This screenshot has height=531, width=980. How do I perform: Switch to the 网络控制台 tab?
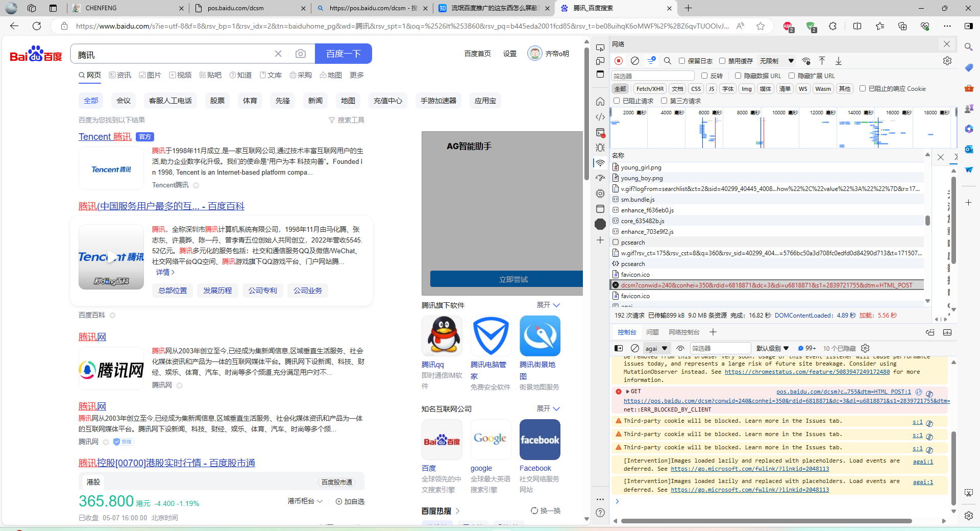coord(684,332)
